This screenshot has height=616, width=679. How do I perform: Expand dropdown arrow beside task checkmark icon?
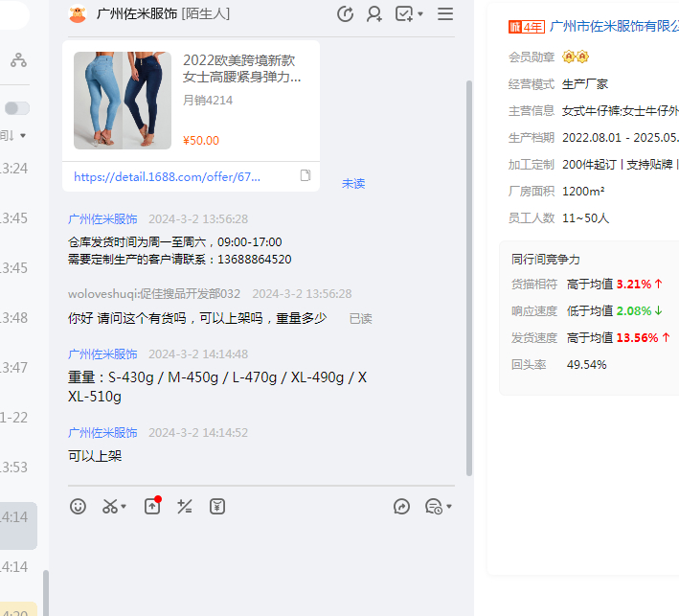(420, 14)
